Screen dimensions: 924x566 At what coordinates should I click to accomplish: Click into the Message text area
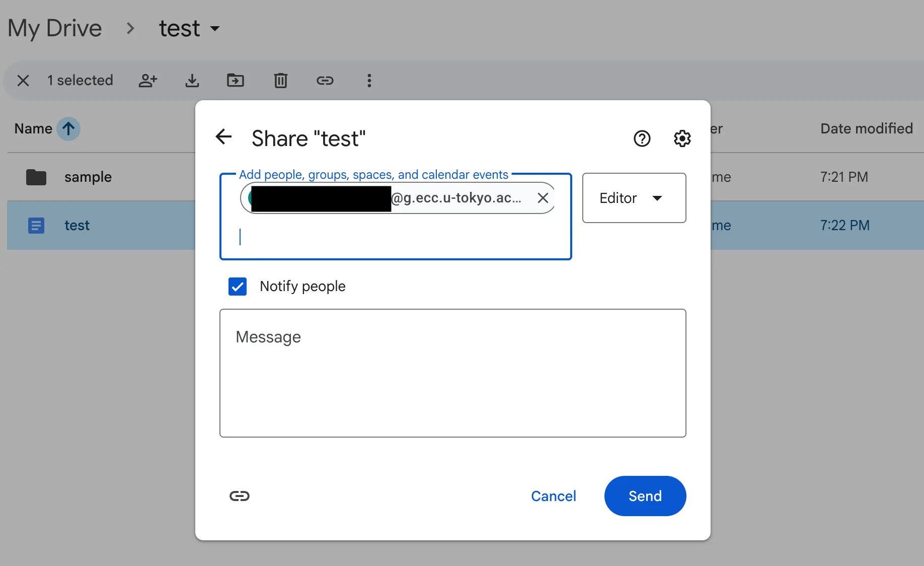(453, 373)
